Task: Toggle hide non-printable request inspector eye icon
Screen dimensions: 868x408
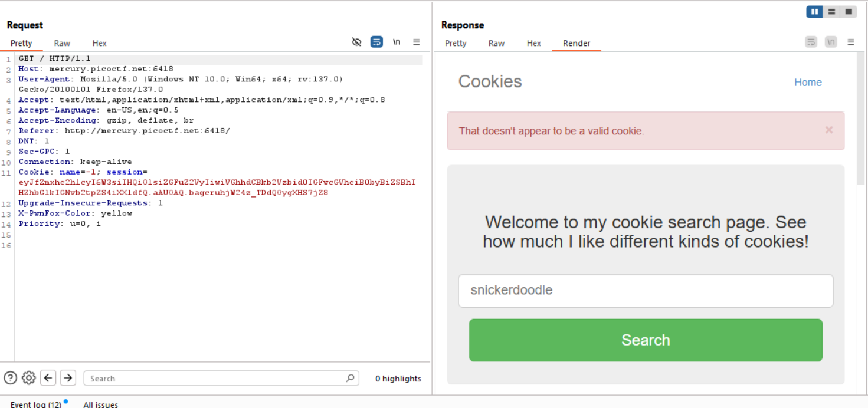Action: pos(356,42)
